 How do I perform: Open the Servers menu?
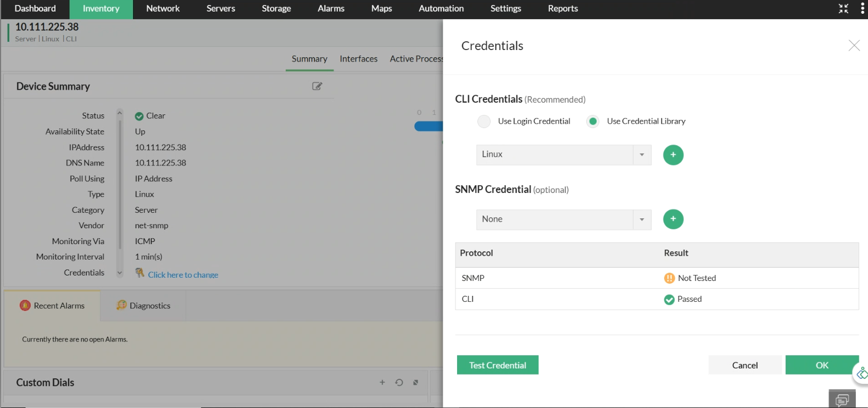(x=221, y=9)
